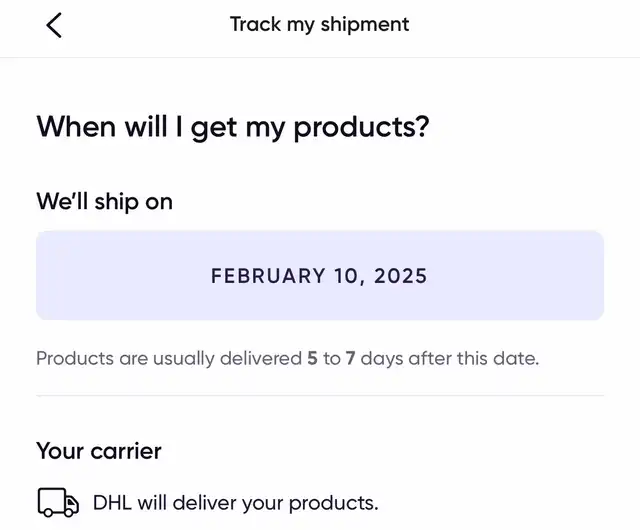
Task: Click the word "FEBRUARY" in the date
Action: 268,276
